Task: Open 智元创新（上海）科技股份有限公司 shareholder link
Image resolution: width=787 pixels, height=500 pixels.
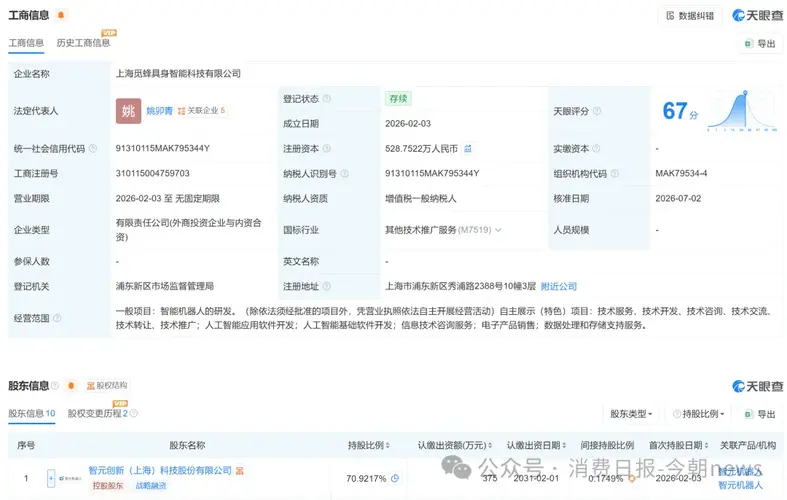Action: tap(160, 471)
